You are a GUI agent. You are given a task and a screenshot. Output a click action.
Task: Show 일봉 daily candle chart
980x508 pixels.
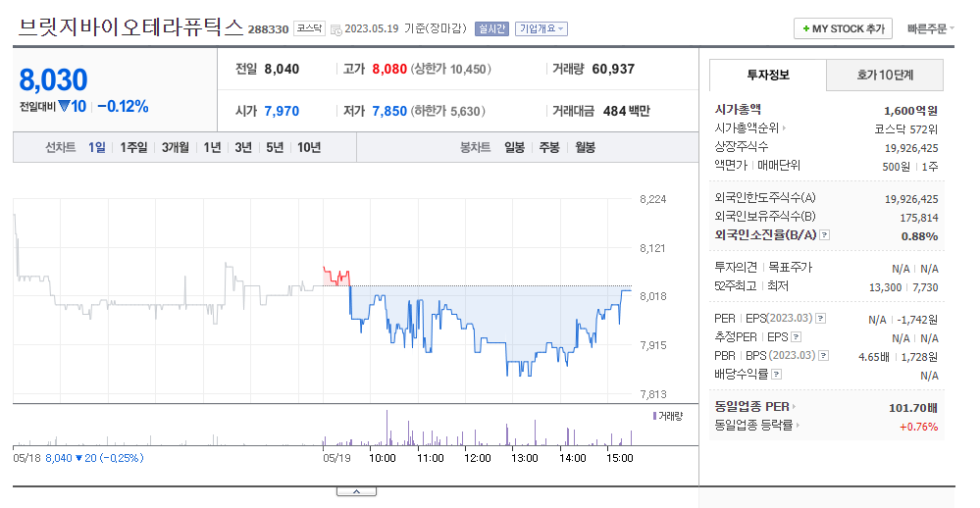(x=514, y=147)
